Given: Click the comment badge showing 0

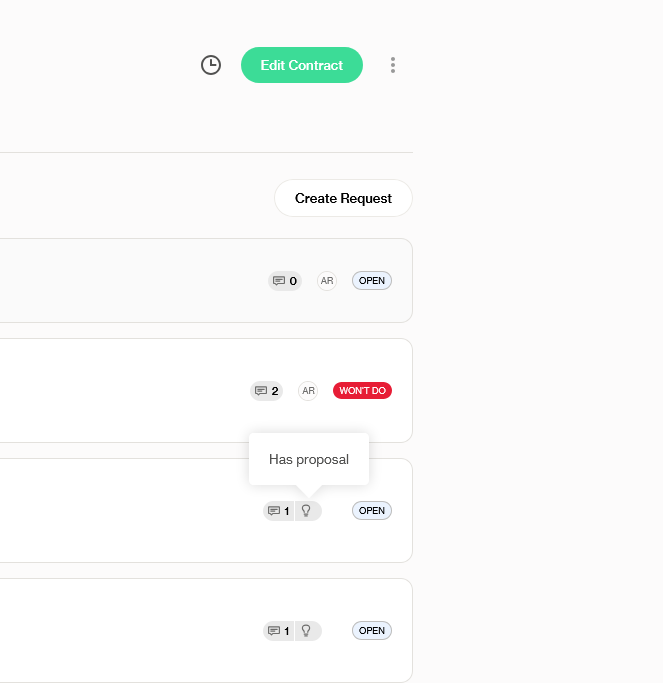Looking at the screenshot, I should pos(285,281).
